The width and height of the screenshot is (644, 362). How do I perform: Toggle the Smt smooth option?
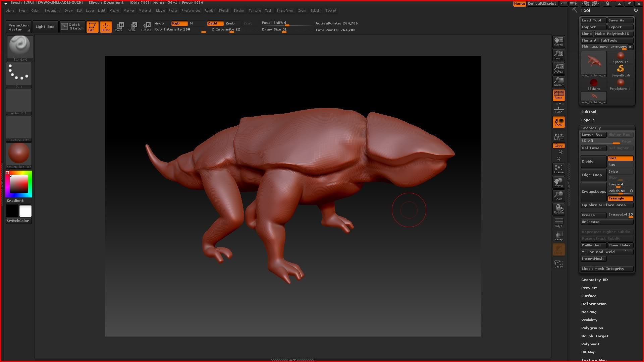point(620,158)
